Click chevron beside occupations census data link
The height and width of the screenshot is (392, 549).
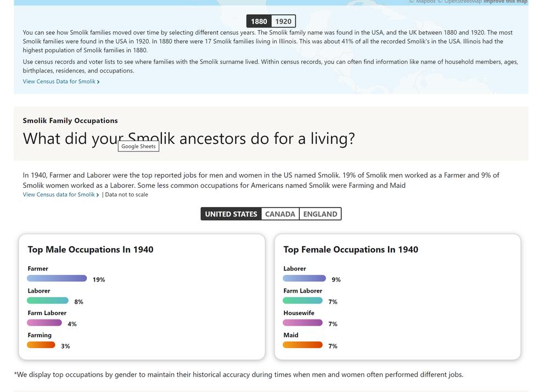click(x=98, y=195)
